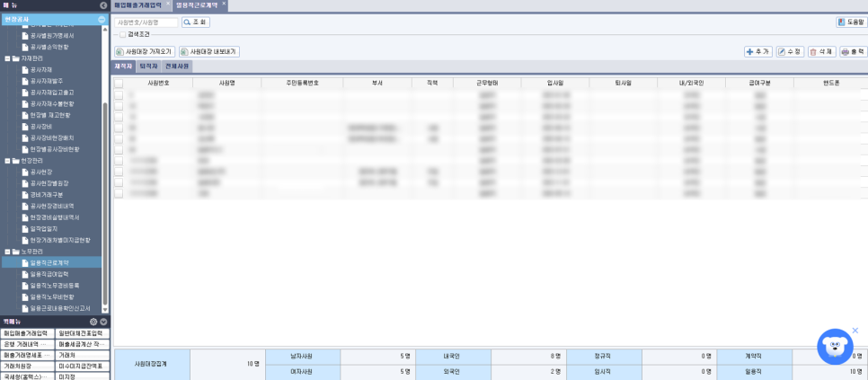Click the 수정 edit button

click(790, 51)
